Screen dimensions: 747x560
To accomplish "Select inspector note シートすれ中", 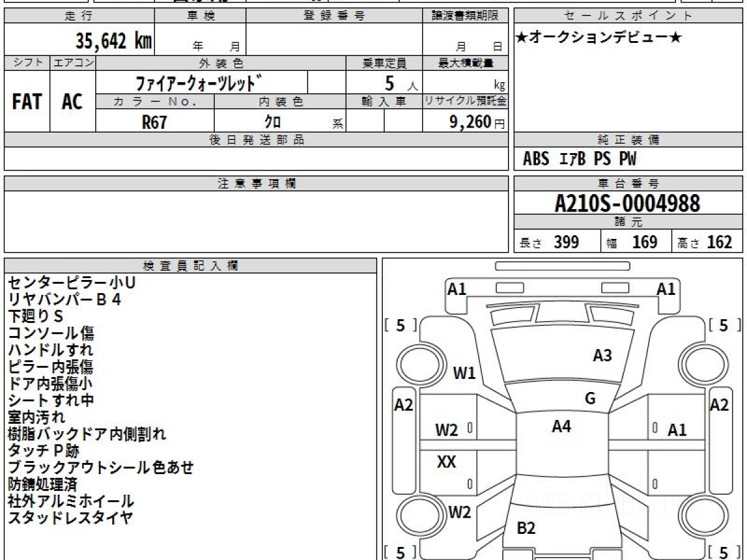I will 51,401.
